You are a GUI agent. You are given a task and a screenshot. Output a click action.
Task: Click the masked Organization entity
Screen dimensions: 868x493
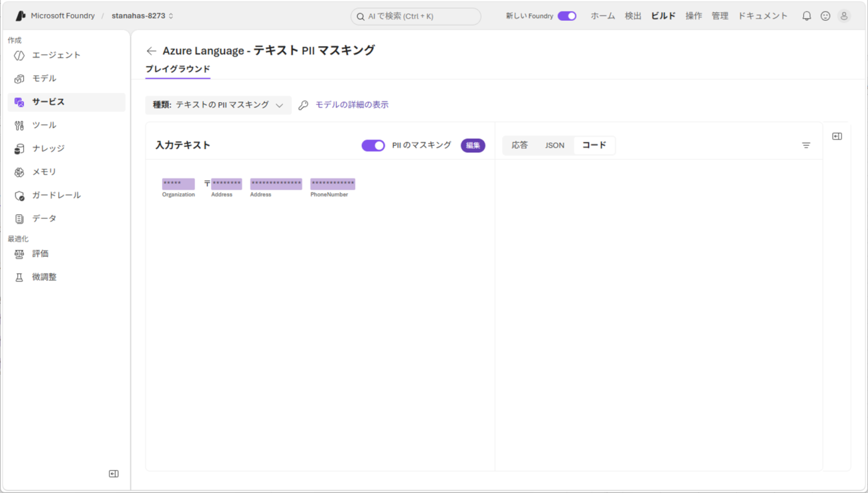178,184
